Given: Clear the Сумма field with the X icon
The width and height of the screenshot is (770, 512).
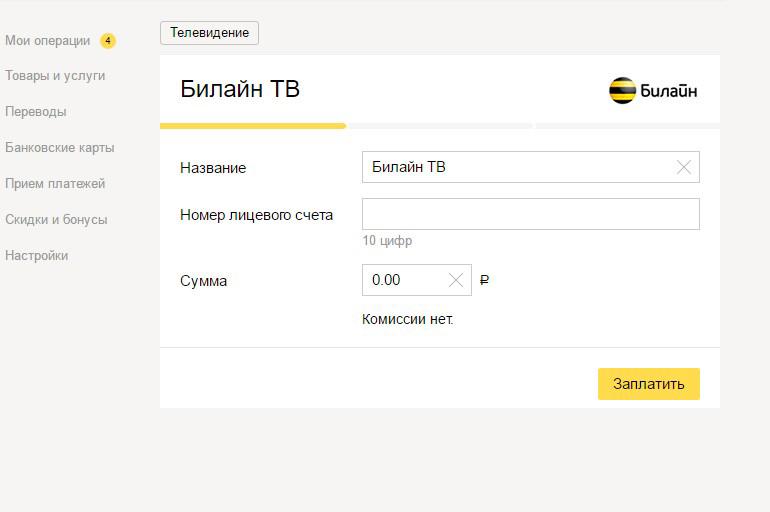Looking at the screenshot, I should tap(456, 280).
